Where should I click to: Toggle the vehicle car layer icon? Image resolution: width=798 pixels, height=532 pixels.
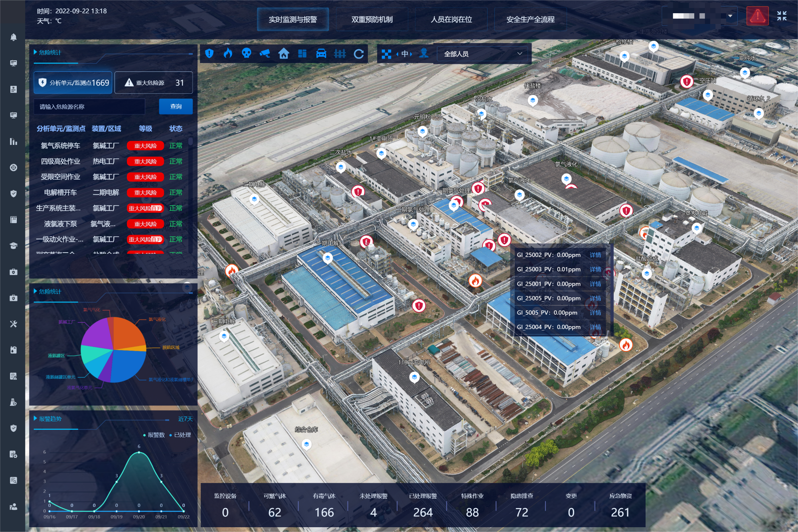coord(321,53)
